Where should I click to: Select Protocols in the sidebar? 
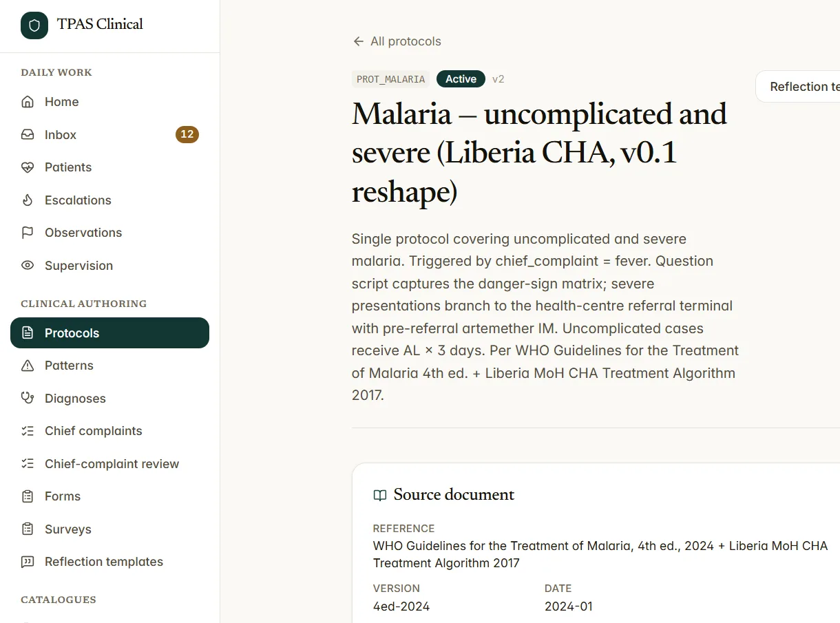[110, 333]
